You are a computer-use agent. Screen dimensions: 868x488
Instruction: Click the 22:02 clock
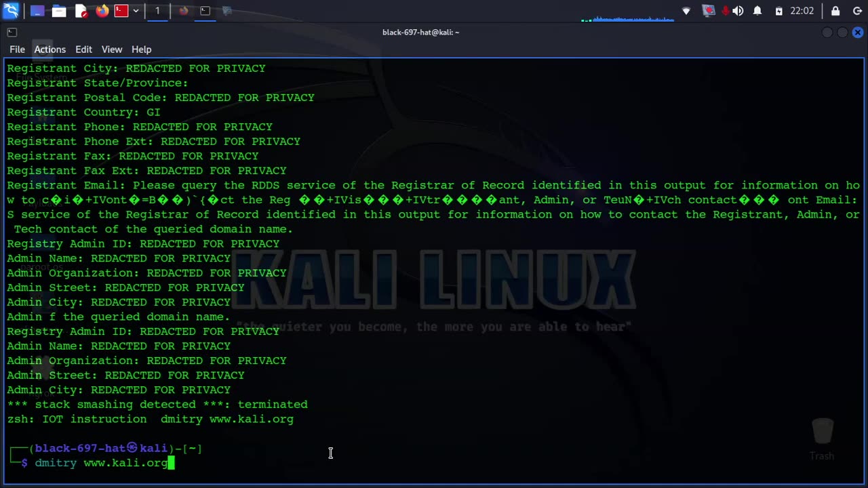[x=802, y=11]
